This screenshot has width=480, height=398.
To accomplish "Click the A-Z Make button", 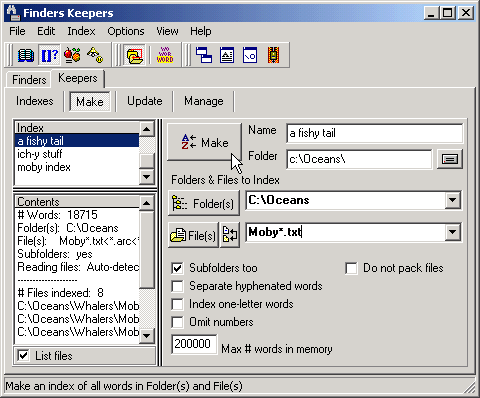I will tap(204, 142).
